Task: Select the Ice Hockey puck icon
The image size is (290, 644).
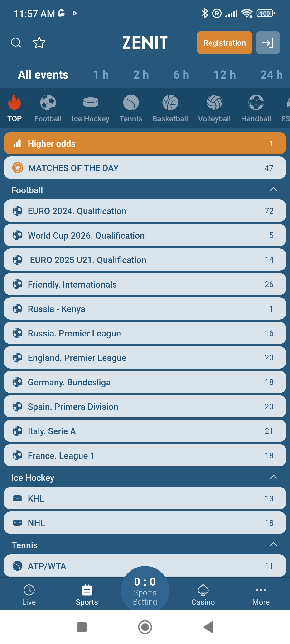Action: (90, 103)
